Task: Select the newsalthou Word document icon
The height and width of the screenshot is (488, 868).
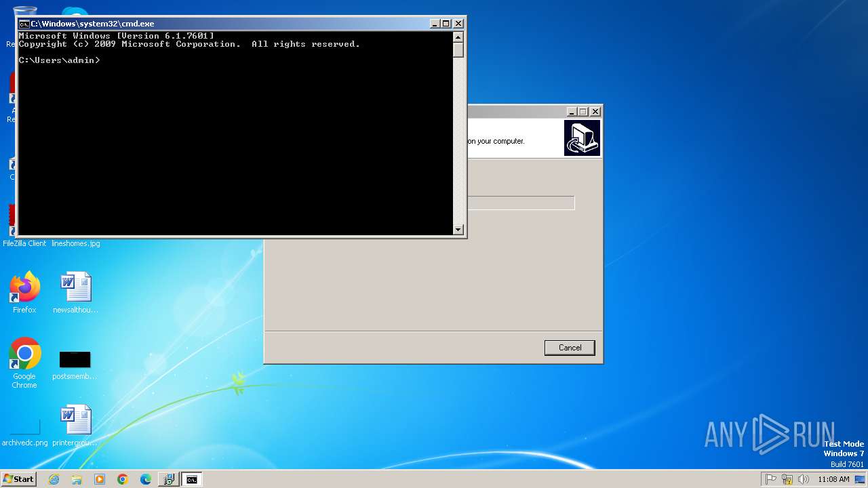Action: (75, 293)
